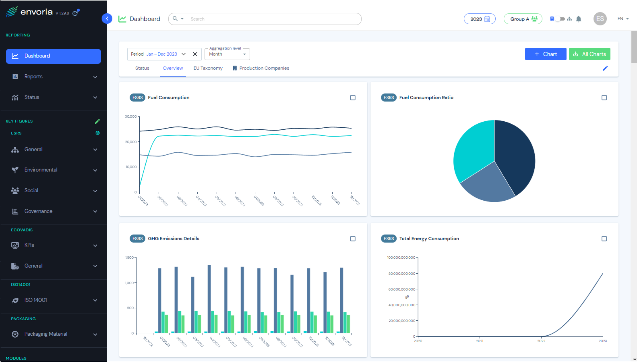Click the blue pencil edit dashboard icon
637x364 pixels.
tap(605, 68)
